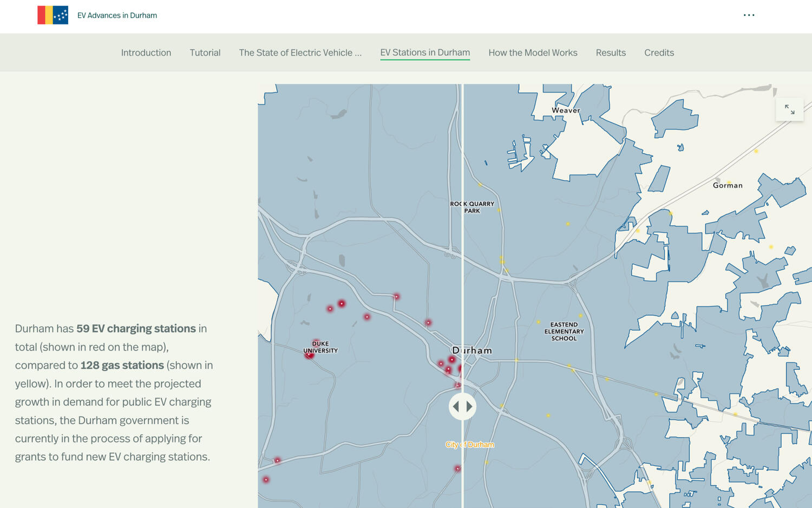Click the yellow gas station marker beside Gorman
This screenshot has height=508, width=812.
729,183
